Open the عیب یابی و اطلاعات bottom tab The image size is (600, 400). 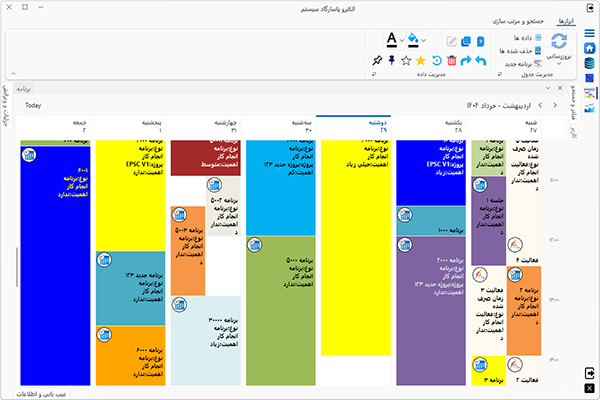coord(41,394)
